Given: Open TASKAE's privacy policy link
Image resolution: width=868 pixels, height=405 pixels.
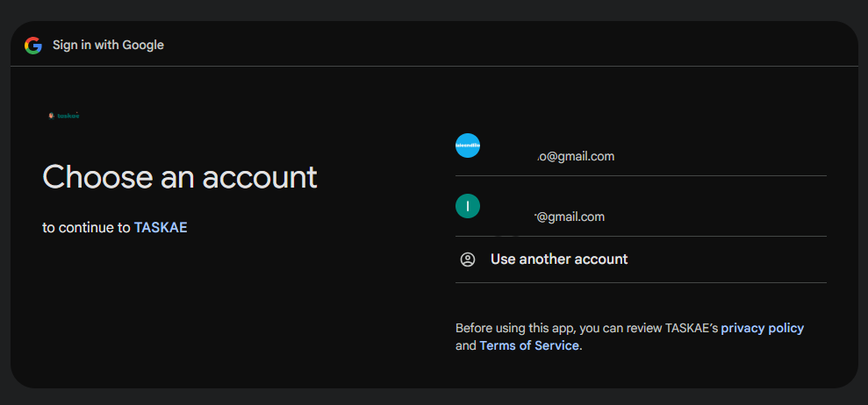Looking at the screenshot, I should [x=763, y=328].
